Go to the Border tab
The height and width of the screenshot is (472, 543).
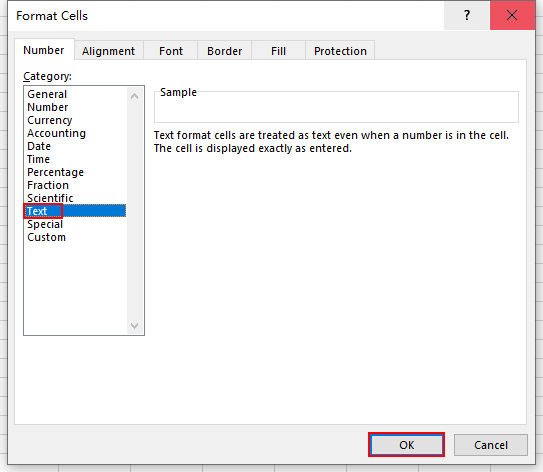[x=224, y=51]
